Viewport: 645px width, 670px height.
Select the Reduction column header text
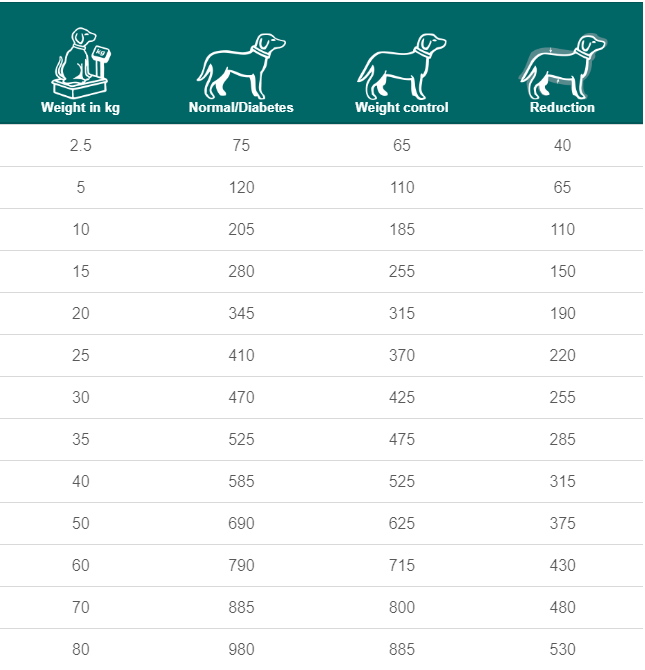(563, 107)
